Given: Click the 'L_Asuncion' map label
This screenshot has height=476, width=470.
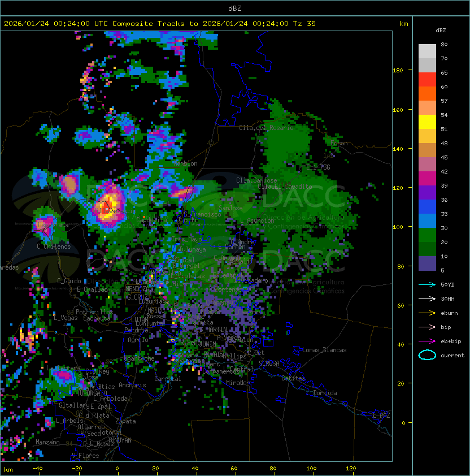Looking at the screenshot, I should (x=257, y=220).
